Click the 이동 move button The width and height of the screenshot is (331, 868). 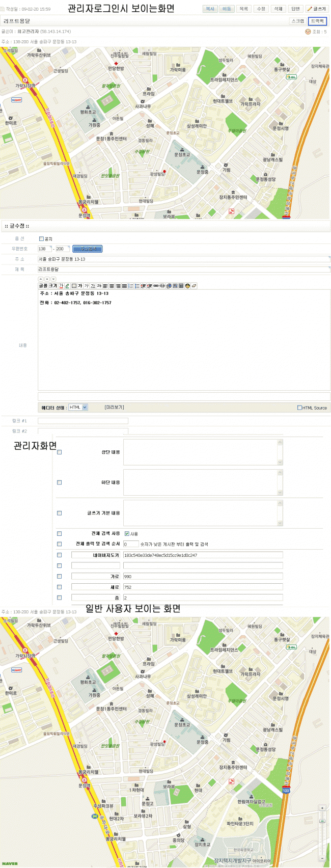coord(227,9)
